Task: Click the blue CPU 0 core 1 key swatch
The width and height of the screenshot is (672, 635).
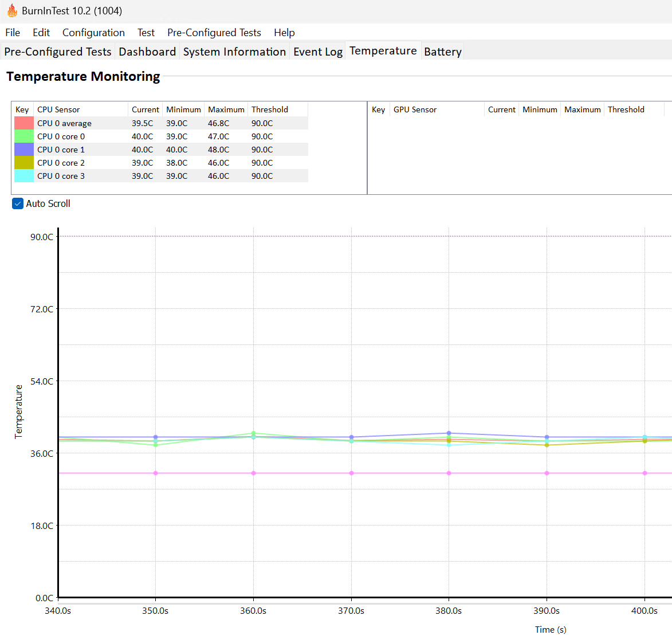Action: 24,150
